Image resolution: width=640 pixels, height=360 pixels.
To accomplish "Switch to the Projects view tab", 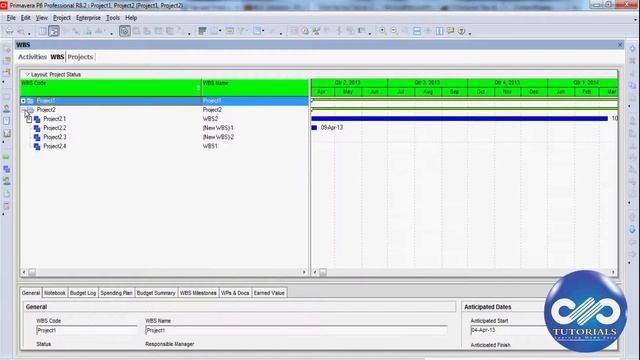I will coord(80,57).
